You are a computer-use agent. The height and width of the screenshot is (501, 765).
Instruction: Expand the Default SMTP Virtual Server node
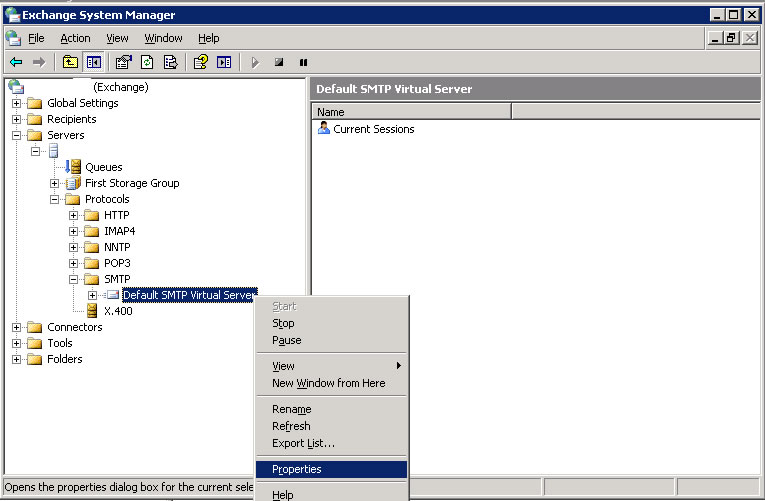click(92, 295)
